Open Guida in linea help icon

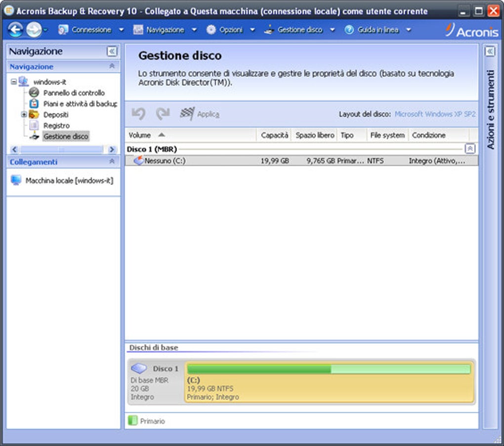pyautogui.click(x=349, y=30)
